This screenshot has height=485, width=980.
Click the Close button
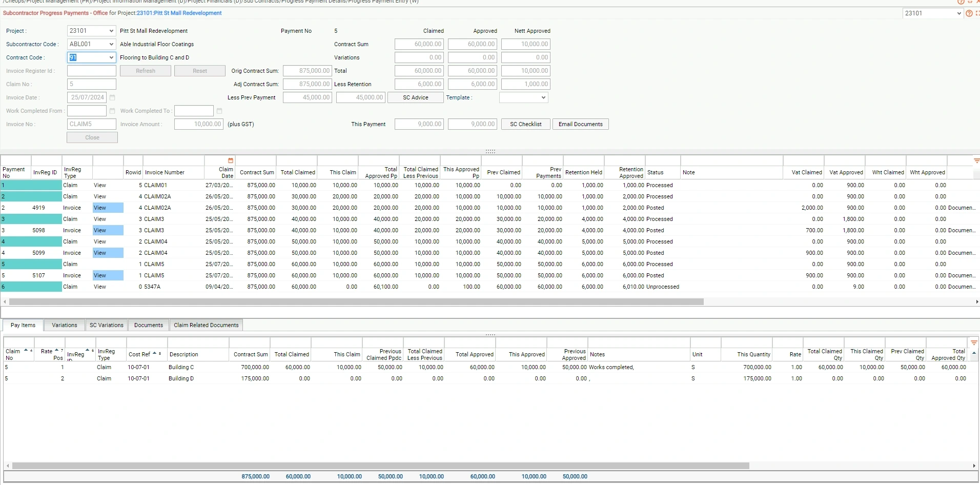pyautogui.click(x=92, y=137)
